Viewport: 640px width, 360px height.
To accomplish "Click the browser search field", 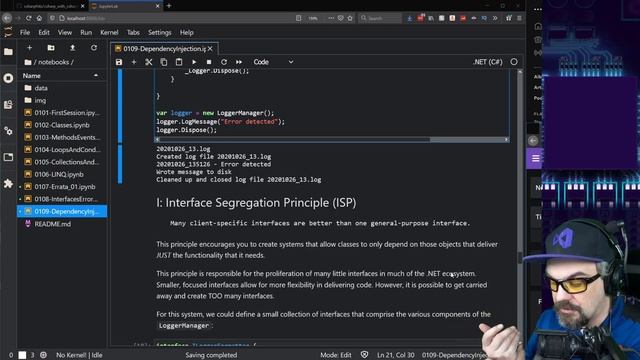I will pos(380,18).
